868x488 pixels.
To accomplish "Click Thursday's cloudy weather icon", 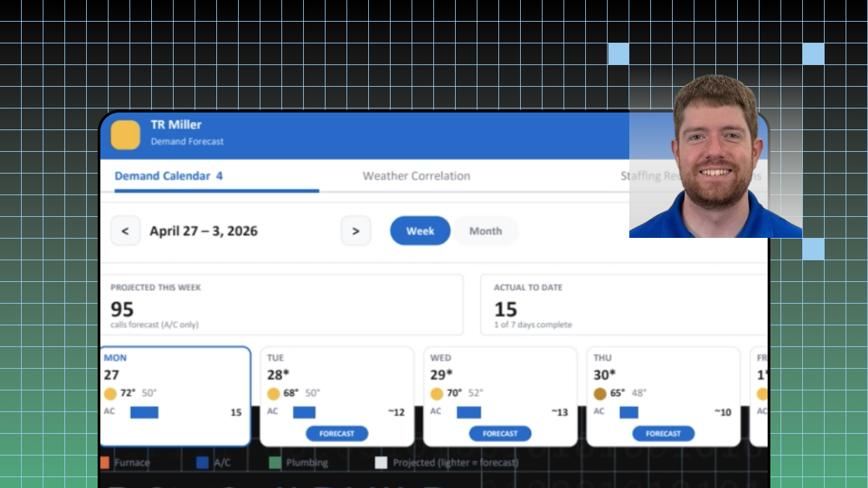I will coord(600,394).
